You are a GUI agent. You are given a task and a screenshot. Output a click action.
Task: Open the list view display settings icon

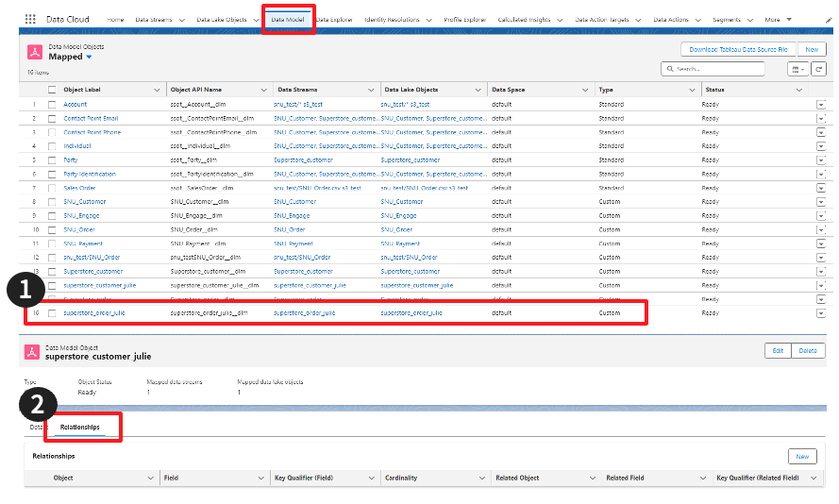point(797,69)
